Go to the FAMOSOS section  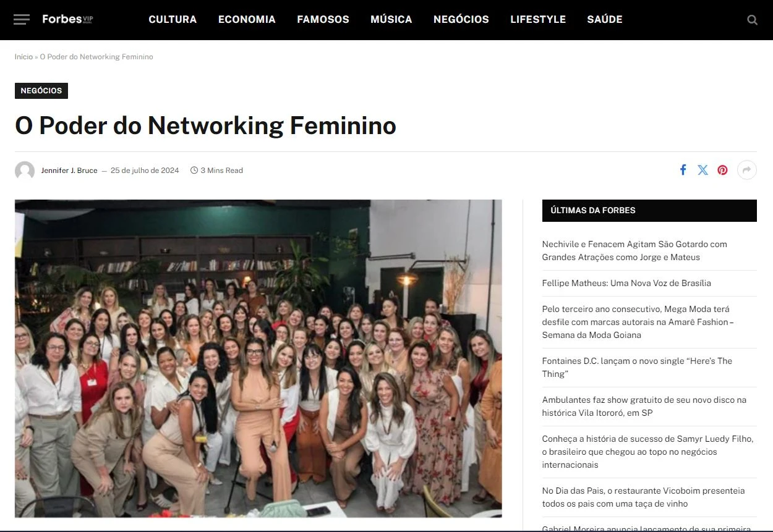coord(323,20)
